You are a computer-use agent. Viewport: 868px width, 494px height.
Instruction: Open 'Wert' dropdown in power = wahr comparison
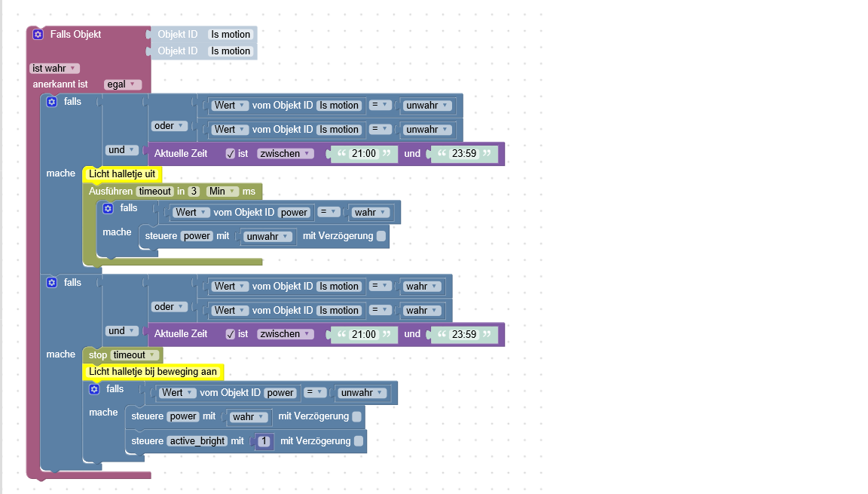(x=191, y=213)
